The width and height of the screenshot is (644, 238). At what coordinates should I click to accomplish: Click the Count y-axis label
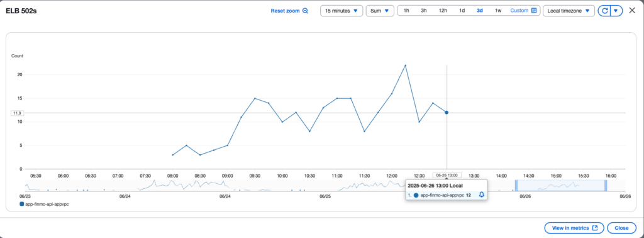point(17,55)
